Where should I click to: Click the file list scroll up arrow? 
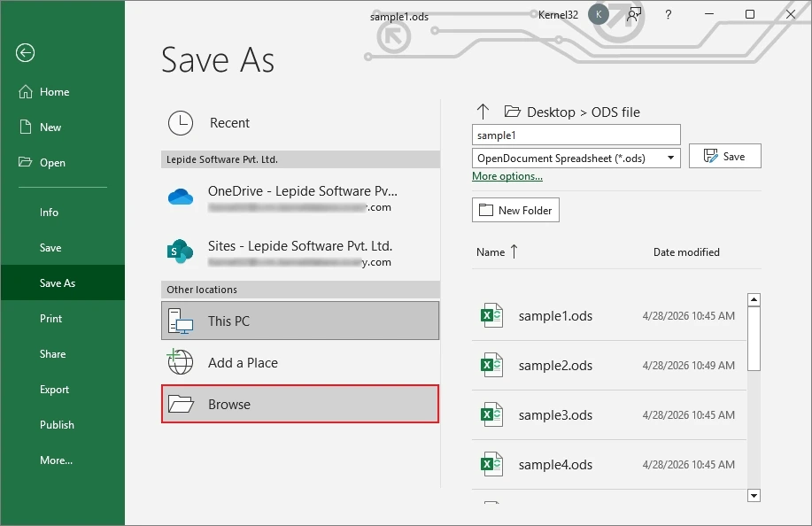coord(754,300)
